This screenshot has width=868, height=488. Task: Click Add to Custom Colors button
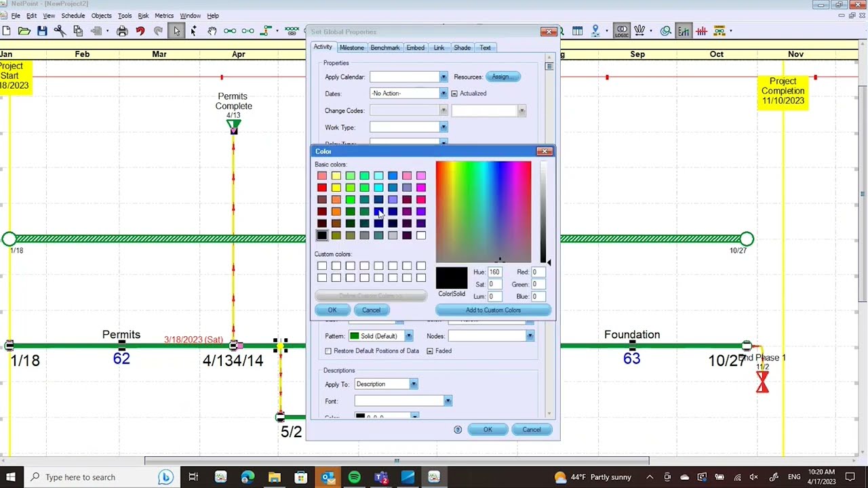coord(493,310)
